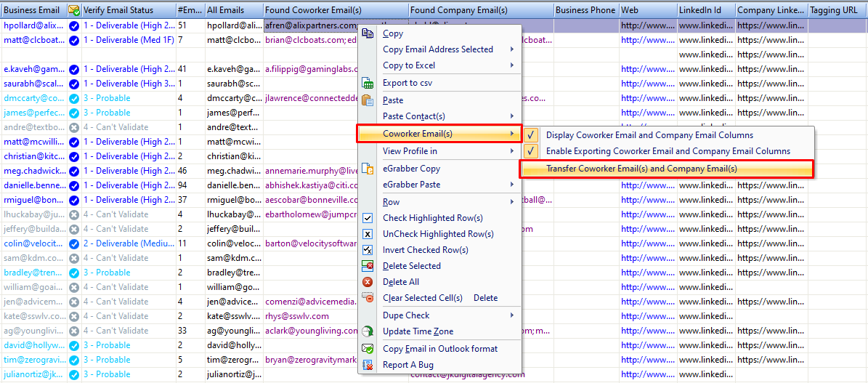The height and width of the screenshot is (383, 868).
Task: Click the probable status icon for bradley@tren row
Action: pos(73,273)
